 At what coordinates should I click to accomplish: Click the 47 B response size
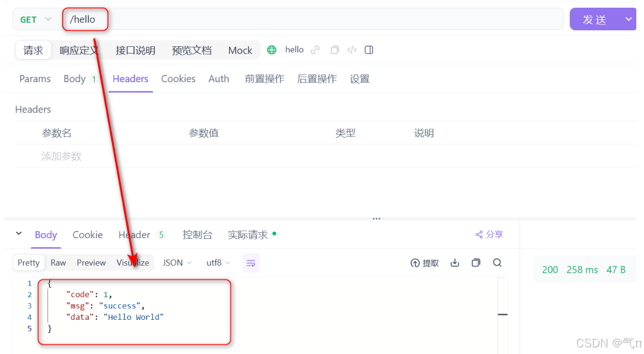coord(616,270)
